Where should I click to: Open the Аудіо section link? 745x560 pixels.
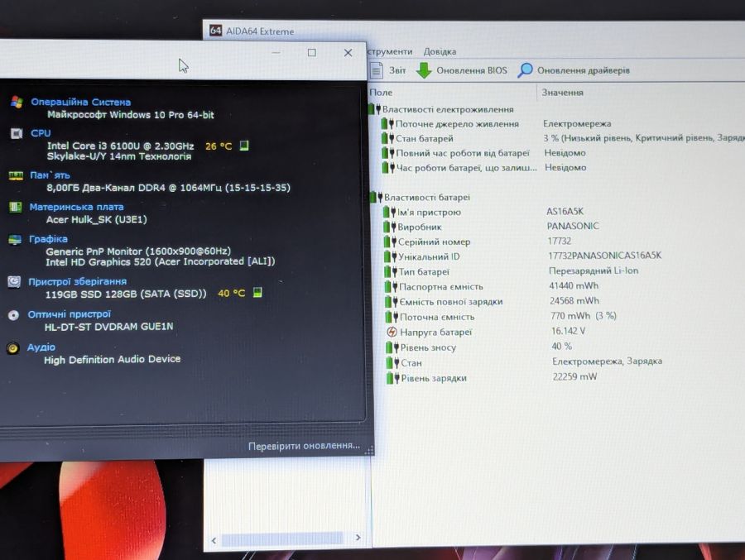click(x=41, y=347)
